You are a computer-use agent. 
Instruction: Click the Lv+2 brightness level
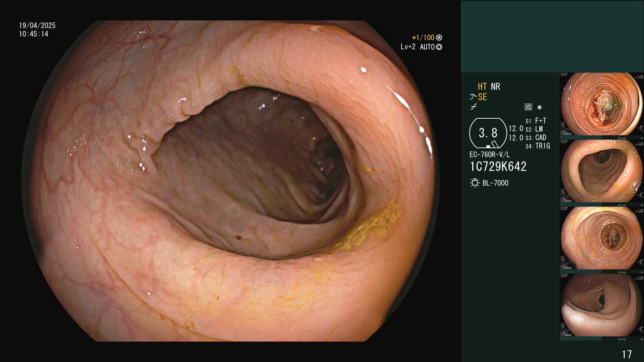[408, 47]
